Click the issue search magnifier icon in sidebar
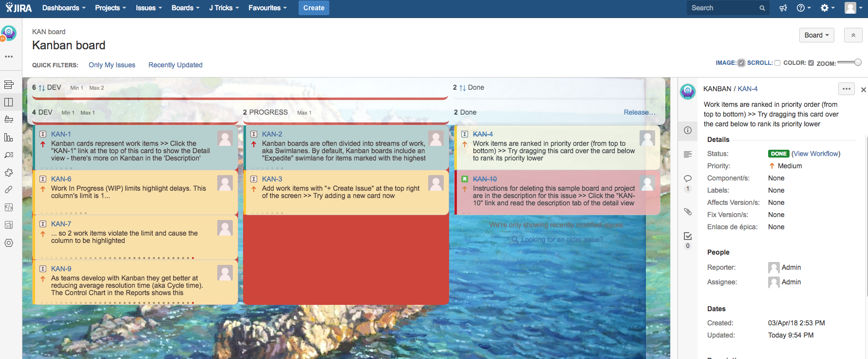 [x=8, y=155]
